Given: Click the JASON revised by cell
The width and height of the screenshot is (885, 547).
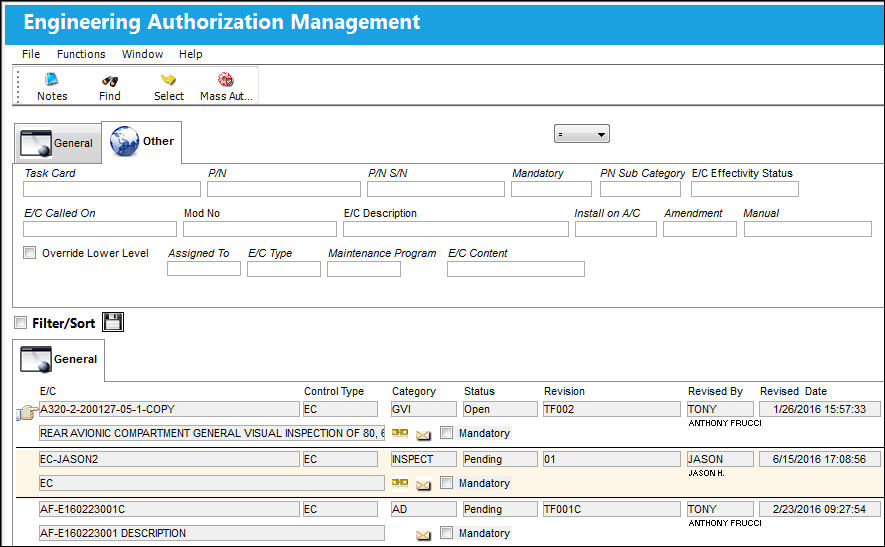Looking at the screenshot, I should 720,459.
